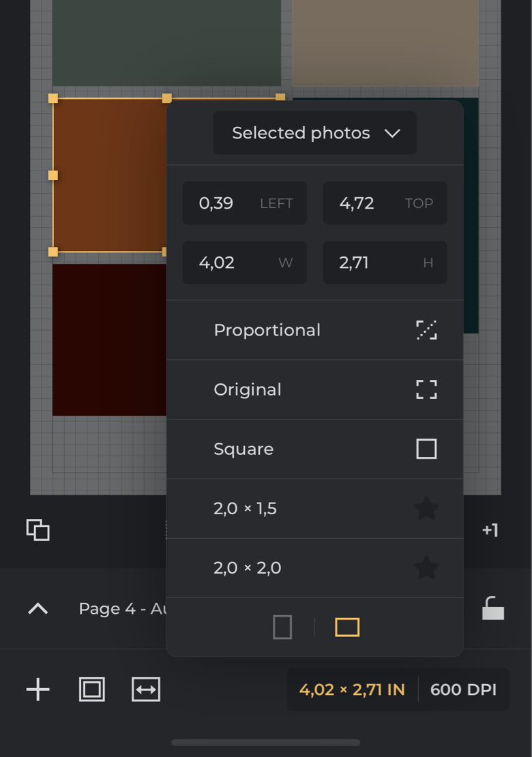Toggle favorite star for 2,0 × 1,5

426,508
